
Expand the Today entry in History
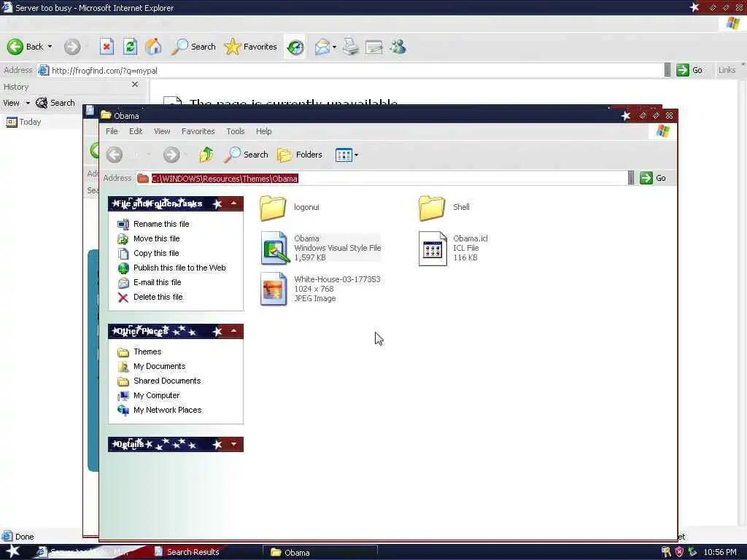(x=24, y=122)
